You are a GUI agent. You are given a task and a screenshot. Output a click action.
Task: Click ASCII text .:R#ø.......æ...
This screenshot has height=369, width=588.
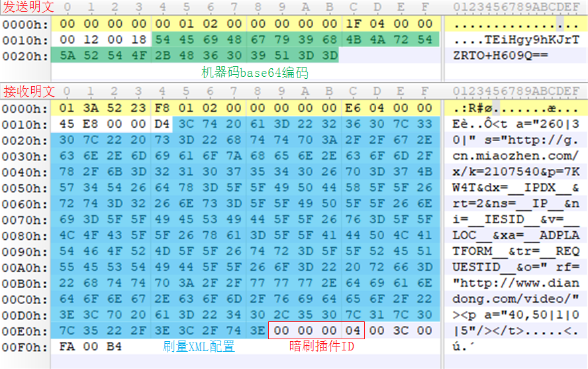click(x=516, y=108)
